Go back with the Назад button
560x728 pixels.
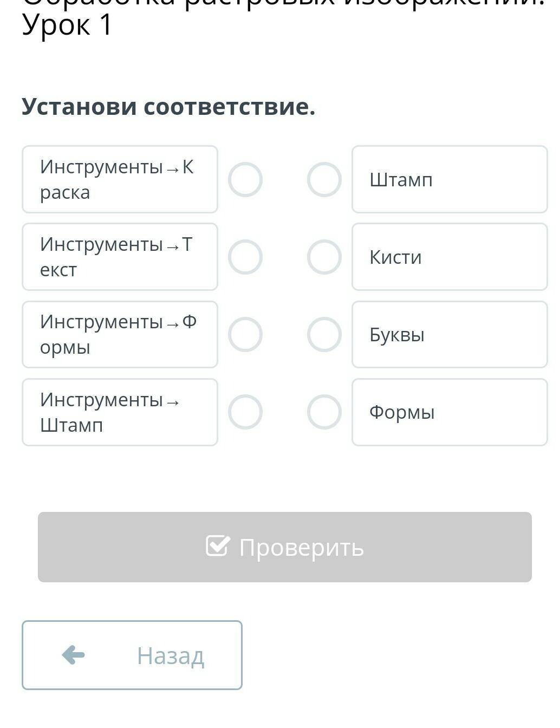tap(132, 655)
